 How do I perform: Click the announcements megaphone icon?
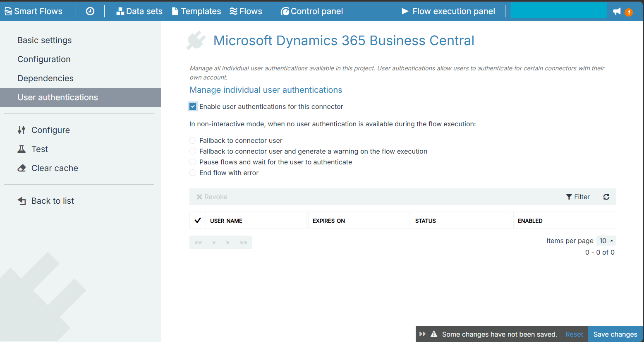click(617, 11)
